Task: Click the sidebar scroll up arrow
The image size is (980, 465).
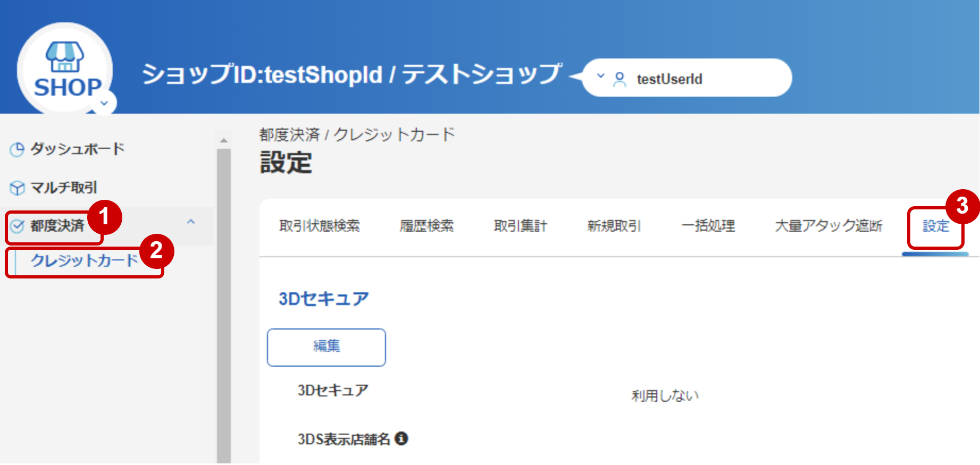Action: [224, 141]
